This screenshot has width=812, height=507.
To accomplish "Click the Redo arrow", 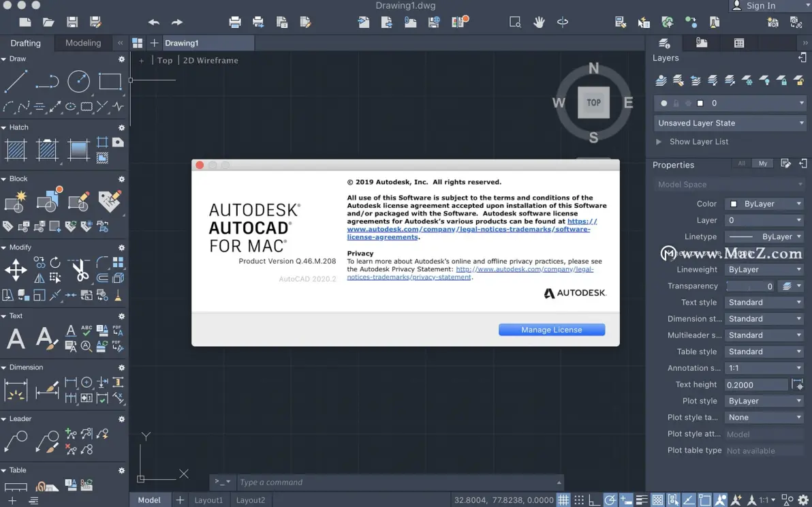I will point(177,22).
